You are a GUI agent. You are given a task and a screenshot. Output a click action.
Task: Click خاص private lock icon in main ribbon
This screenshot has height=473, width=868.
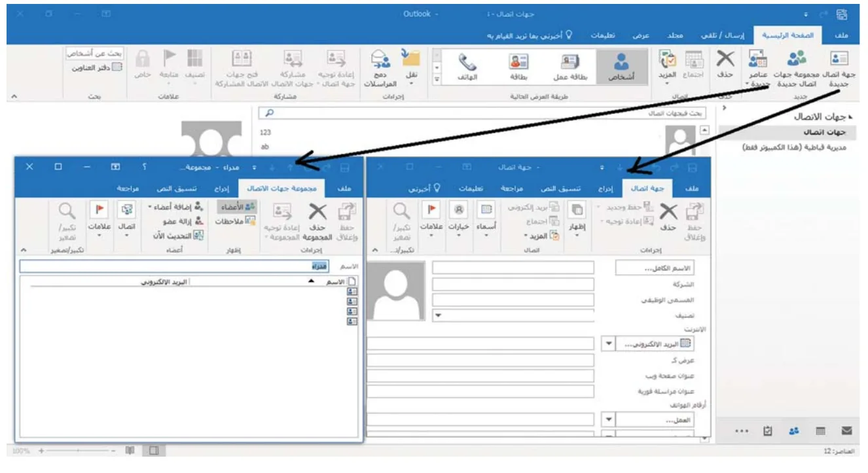pyautogui.click(x=143, y=65)
